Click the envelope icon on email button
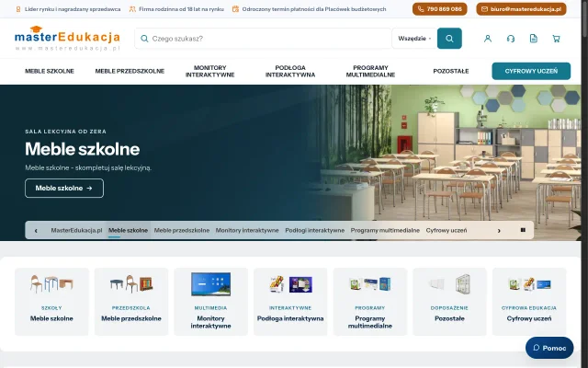Viewport: 588px width, 368px height. (x=484, y=9)
